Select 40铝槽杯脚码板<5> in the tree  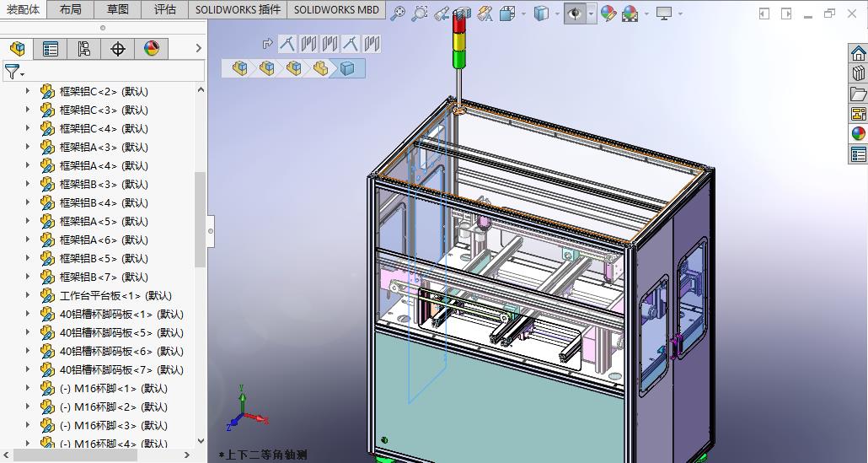point(121,332)
